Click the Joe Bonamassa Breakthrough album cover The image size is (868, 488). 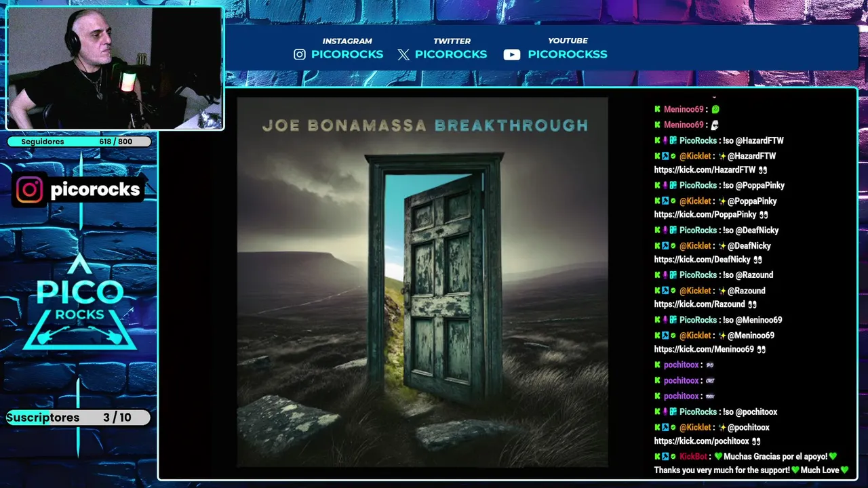(422, 282)
